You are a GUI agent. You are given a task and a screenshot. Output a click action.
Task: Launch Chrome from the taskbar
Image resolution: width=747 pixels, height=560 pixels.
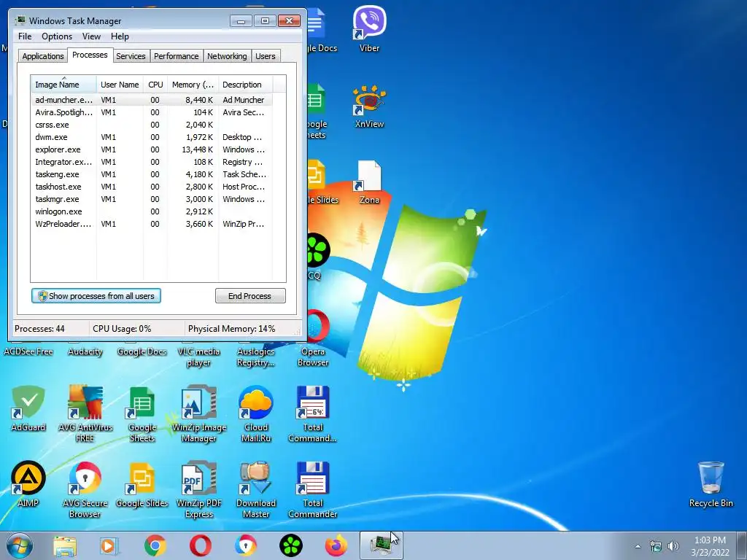[155, 546]
